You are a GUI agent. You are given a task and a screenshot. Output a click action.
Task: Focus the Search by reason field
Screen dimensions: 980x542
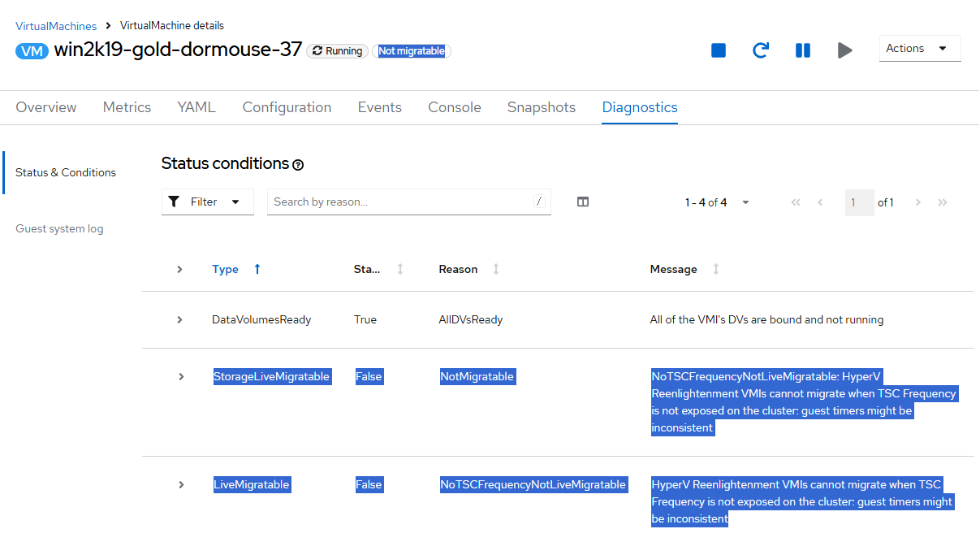point(409,202)
